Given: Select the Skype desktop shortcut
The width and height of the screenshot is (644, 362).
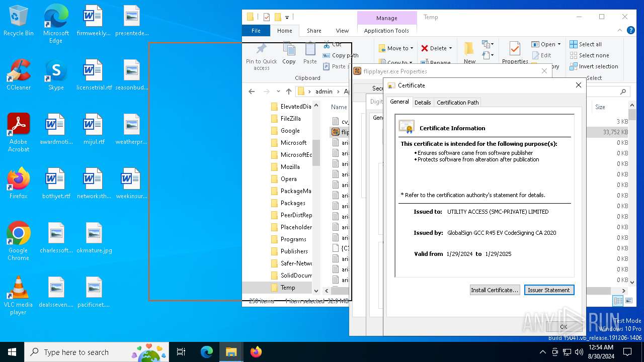Looking at the screenshot, I should tap(56, 75).
